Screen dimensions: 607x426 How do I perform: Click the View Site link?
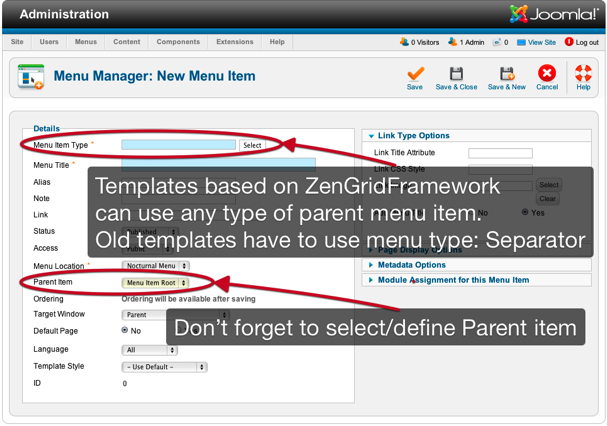click(542, 42)
